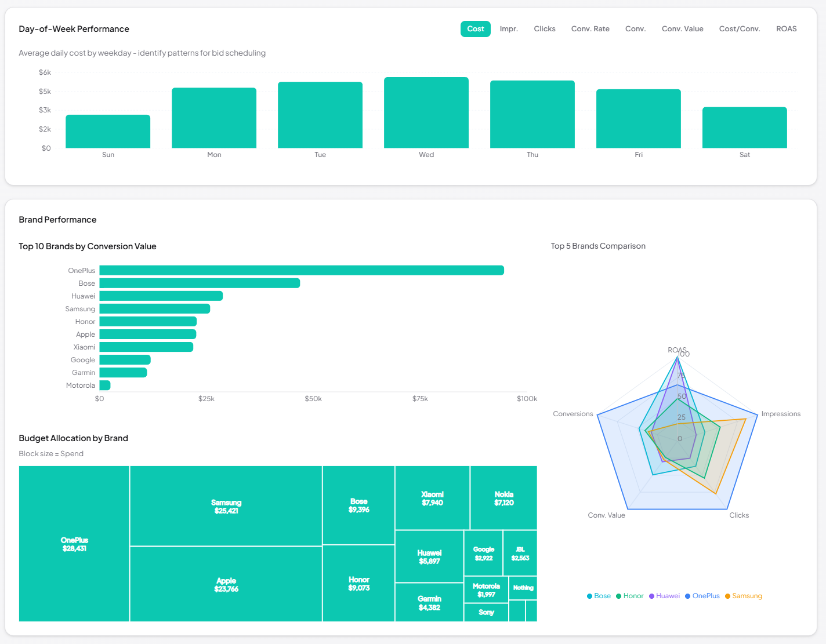826x644 pixels.
Task: Select the Conv. Rate tab
Action: click(590, 28)
